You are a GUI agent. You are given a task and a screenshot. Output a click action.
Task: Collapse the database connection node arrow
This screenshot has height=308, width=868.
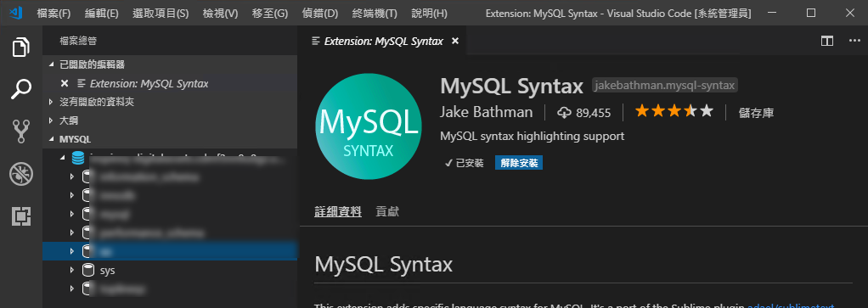click(63, 158)
